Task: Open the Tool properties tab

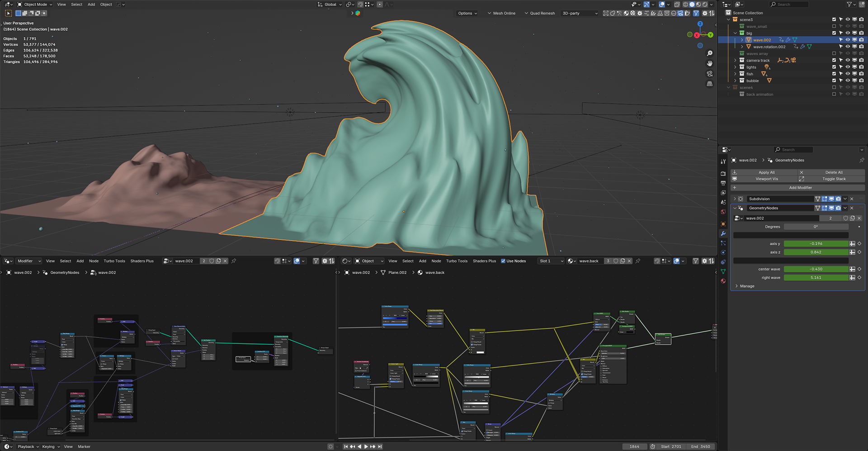Action: [723, 161]
